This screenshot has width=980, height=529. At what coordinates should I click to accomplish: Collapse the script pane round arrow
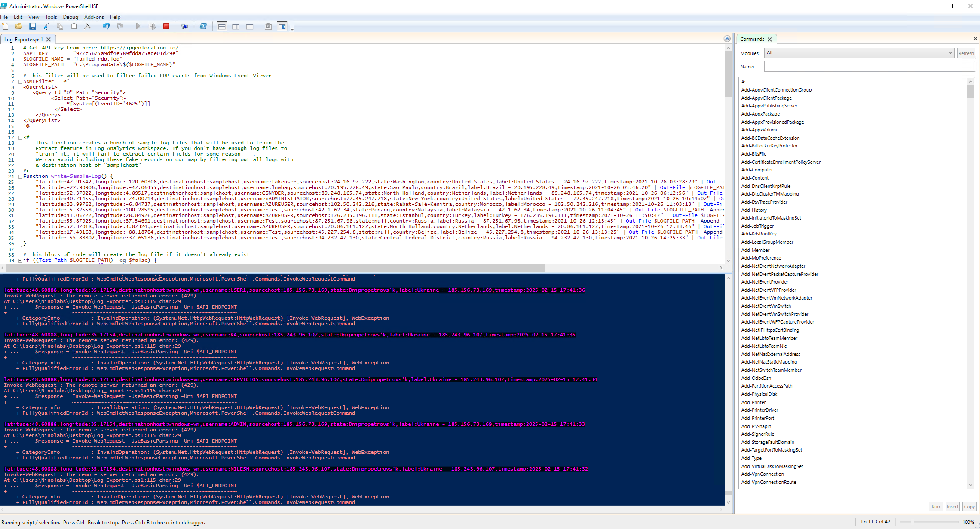tap(727, 39)
